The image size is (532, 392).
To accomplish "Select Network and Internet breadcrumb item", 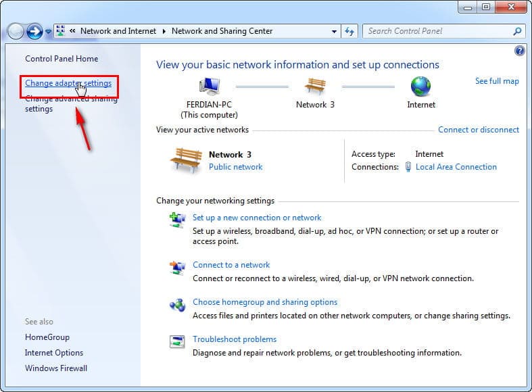I will 118,31.
